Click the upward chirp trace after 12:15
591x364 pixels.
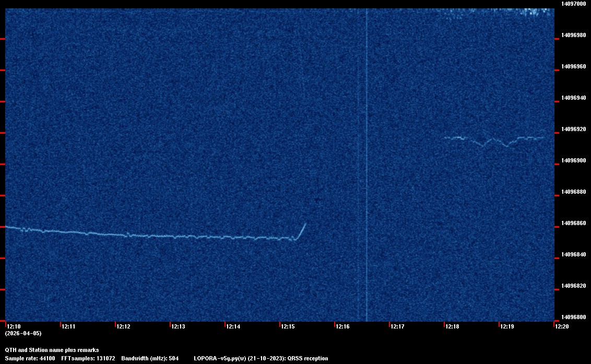(300, 231)
